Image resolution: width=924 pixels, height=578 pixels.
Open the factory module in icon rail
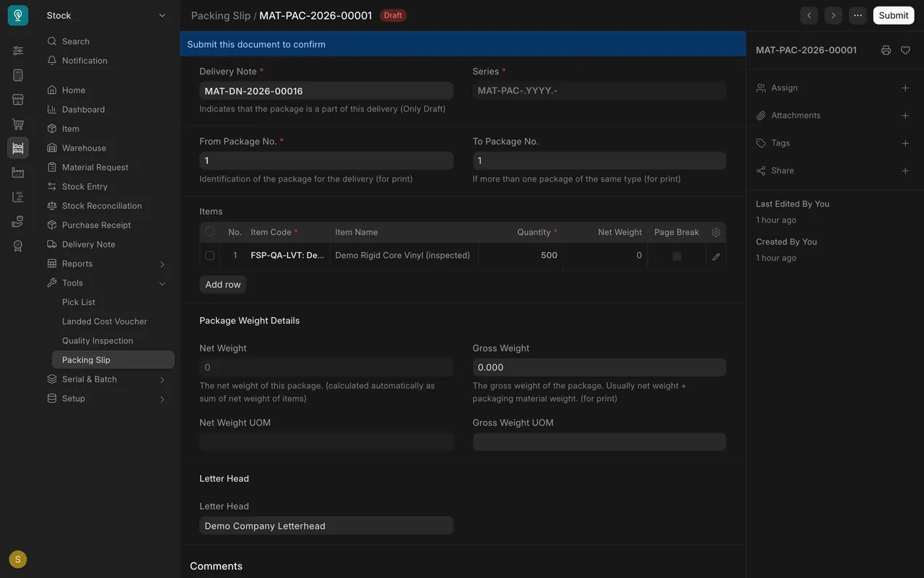pos(18,173)
